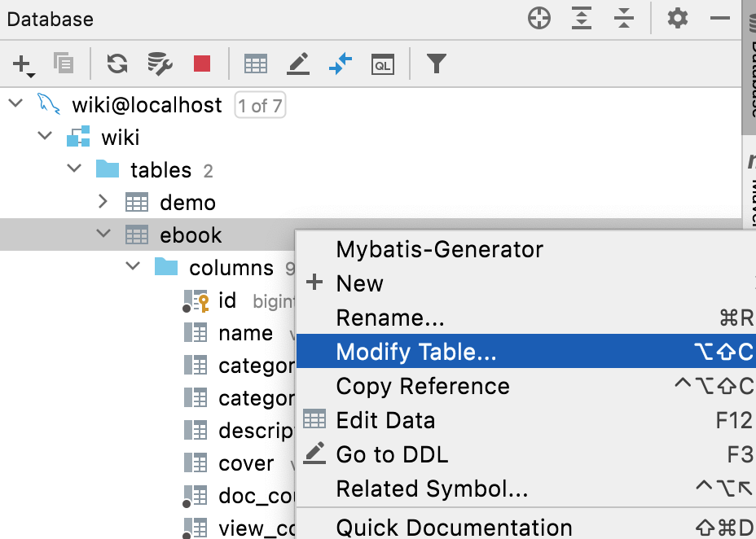756x539 pixels.
Task: Collapse the wiki@localhost data source node
Action: [x=16, y=103]
